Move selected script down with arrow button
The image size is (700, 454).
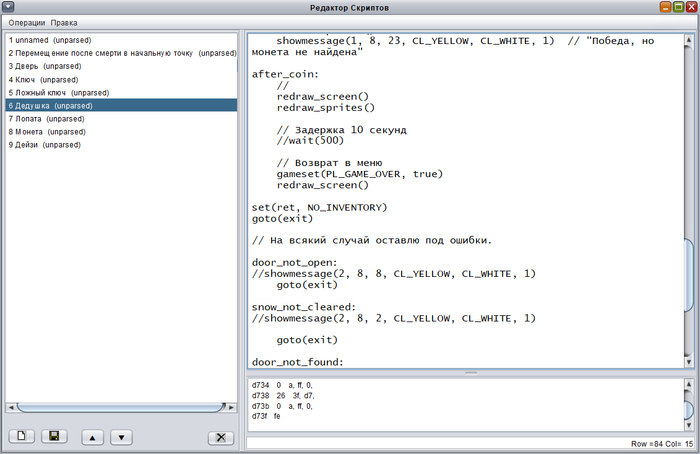(x=121, y=437)
